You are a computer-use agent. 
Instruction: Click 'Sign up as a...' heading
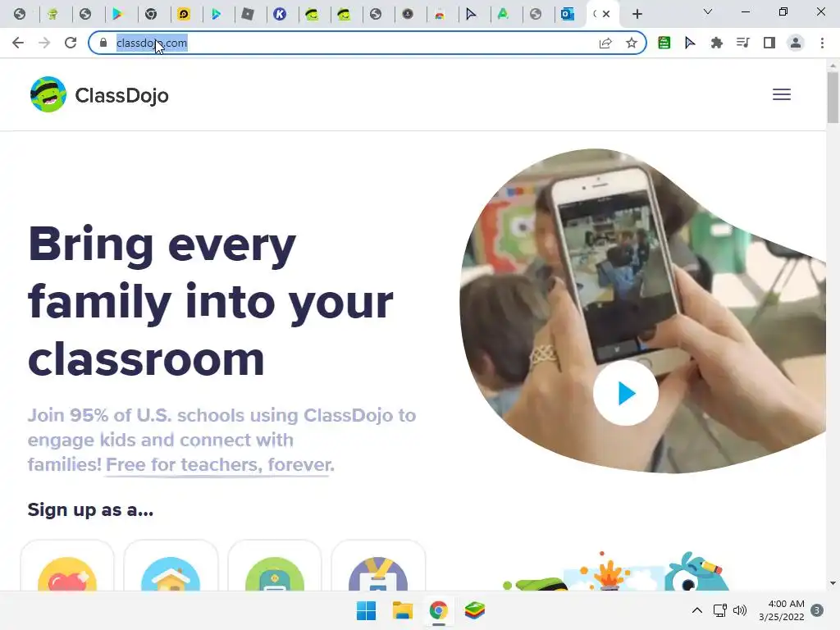(x=90, y=509)
